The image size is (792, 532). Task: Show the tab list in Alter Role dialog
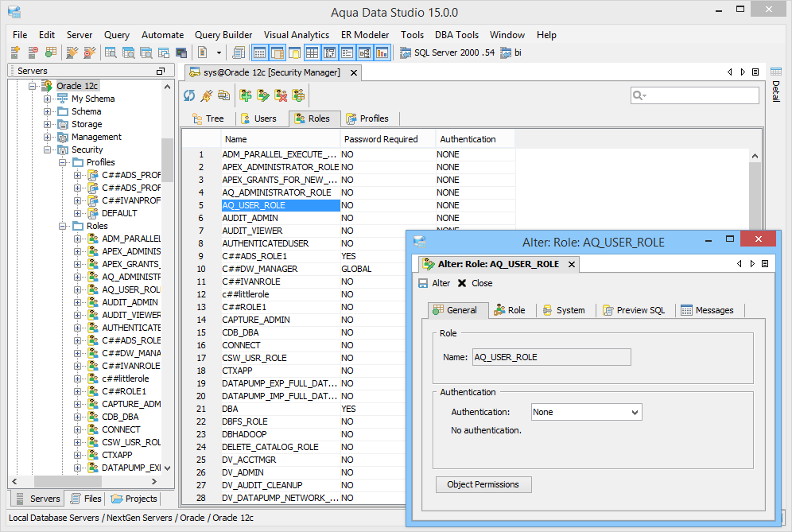(765, 264)
